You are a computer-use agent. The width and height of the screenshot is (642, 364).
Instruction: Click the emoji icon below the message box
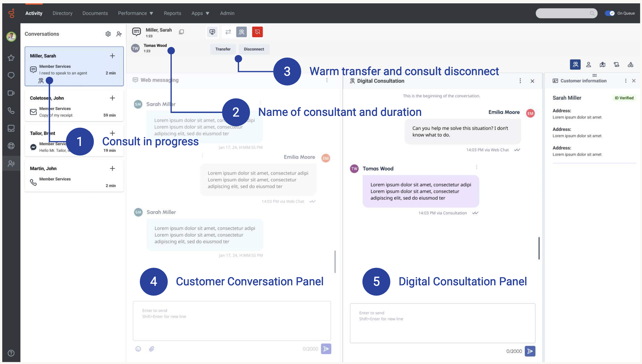pyautogui.click(x=138, y=349)
